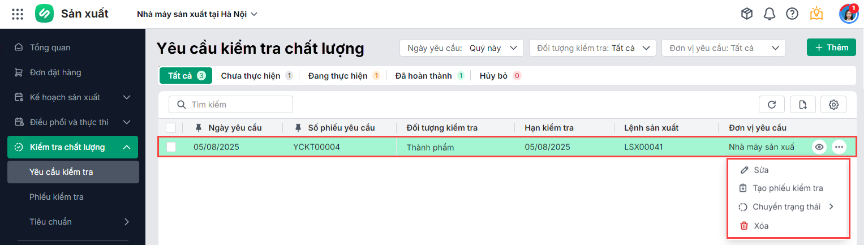Click the three-dot more actions icon
This screenshot has height=245, width=868.
pyautogui.click(x=839, y=148)
